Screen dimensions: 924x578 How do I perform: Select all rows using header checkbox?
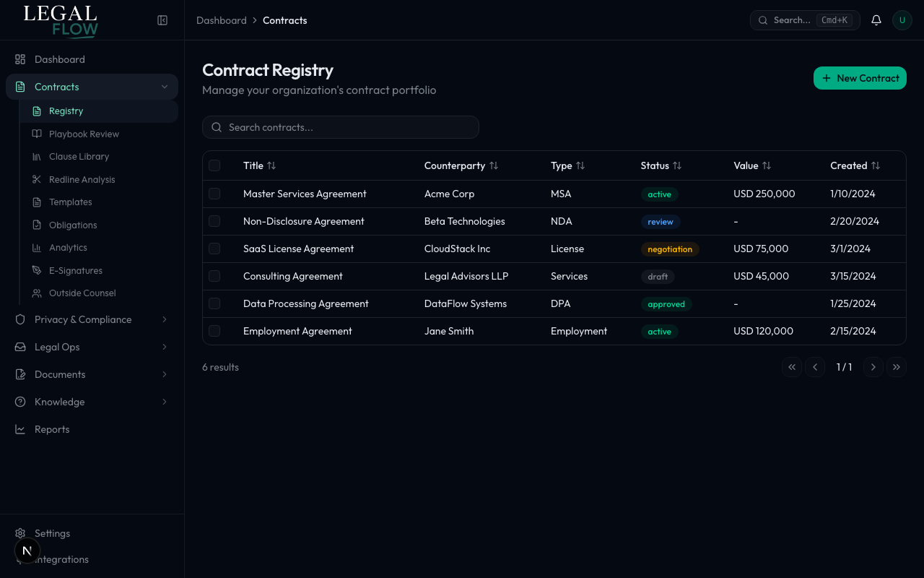pos(214,165)
